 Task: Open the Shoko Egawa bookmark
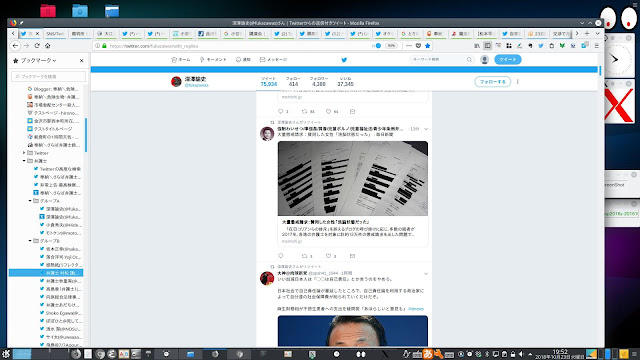click(60, 313)
